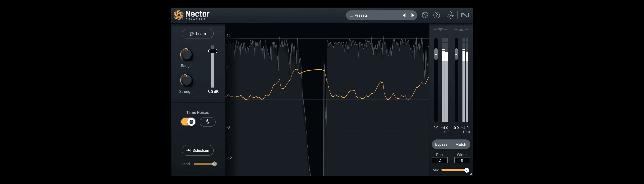Image resolution: width=644 pixels, height=184 pixels.
Task: Open the settings gear icon
Action: [425, 15]
